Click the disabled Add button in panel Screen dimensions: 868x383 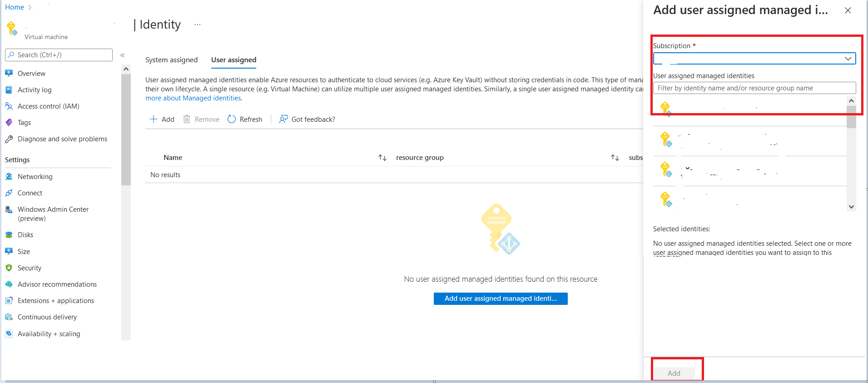click(674, 373)
